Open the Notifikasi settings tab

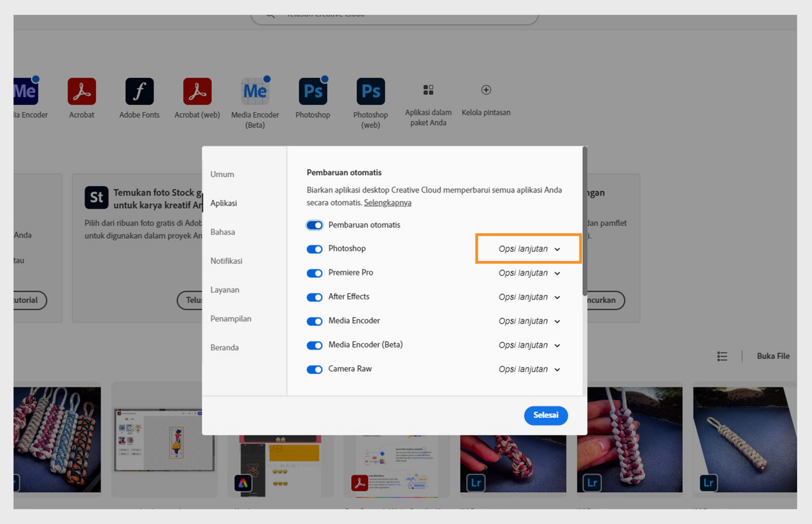click(x=226, y=261)
